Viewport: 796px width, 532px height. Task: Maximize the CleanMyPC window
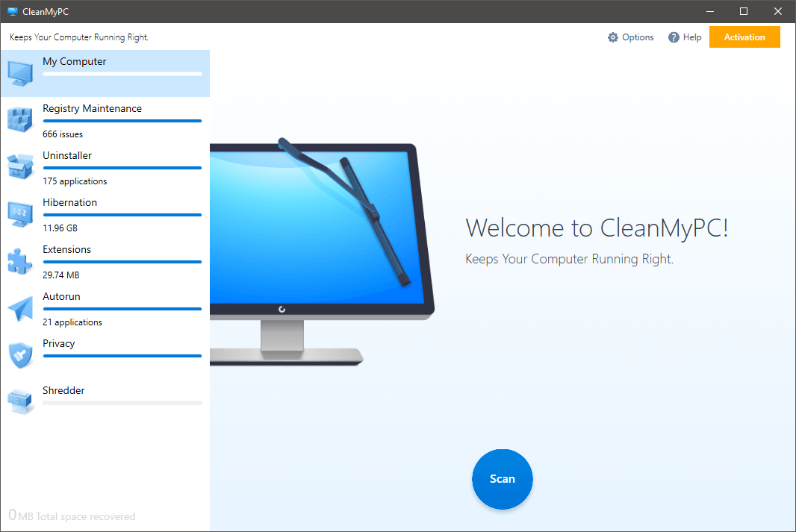point(744,11)
